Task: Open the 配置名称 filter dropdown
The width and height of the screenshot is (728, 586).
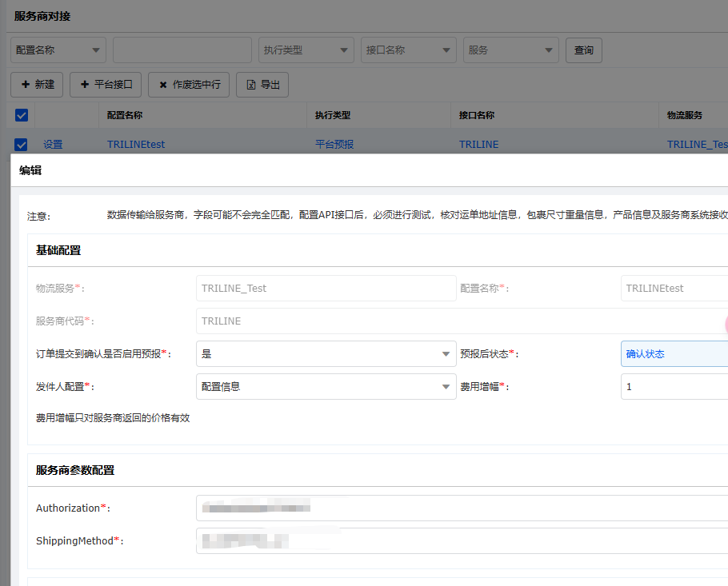Action: tap(58, 50)
